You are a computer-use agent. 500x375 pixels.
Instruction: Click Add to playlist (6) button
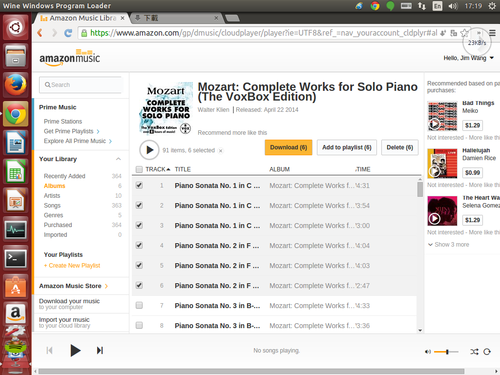pos(347,147)
